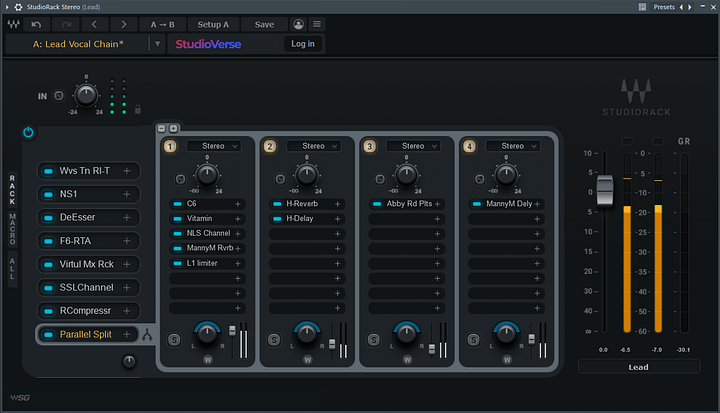Click the input lock icon
The height and width of the screenshot is (413, 720).
click(136, 109)
